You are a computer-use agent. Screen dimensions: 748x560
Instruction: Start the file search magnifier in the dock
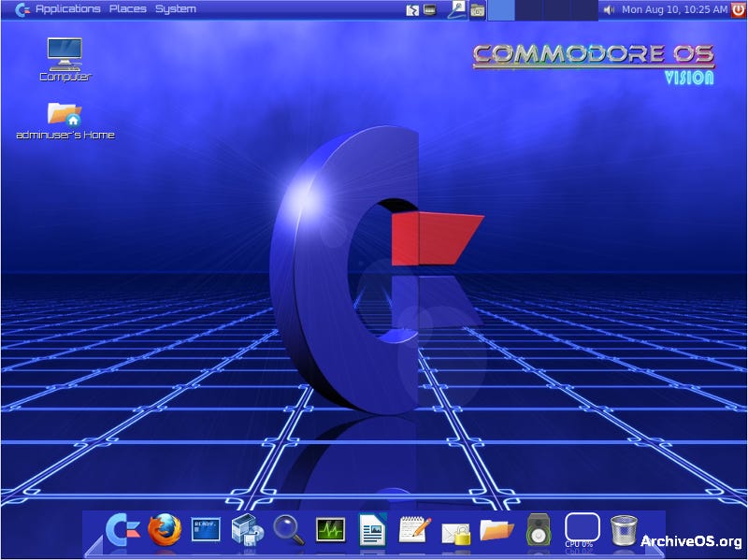click(286, 532)
